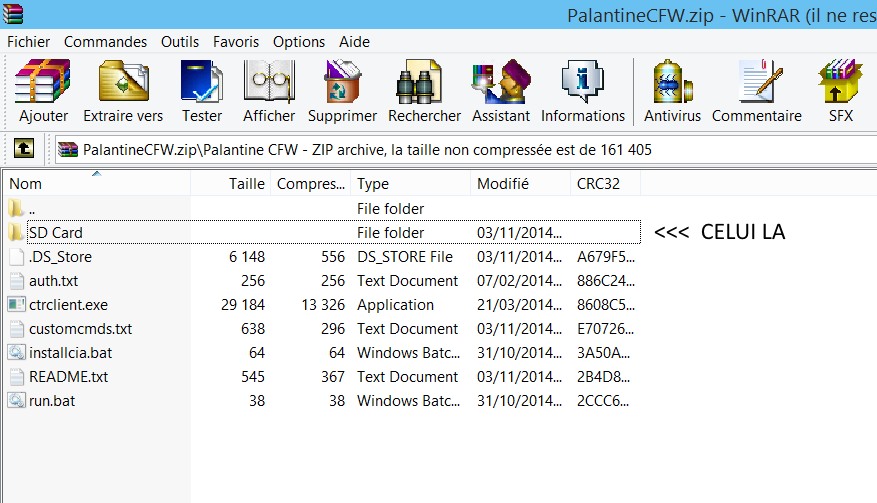The height and width of the screenshot is (503, 877).
Task: Open the Favoris menu
Action: click(x=236, y=42)
